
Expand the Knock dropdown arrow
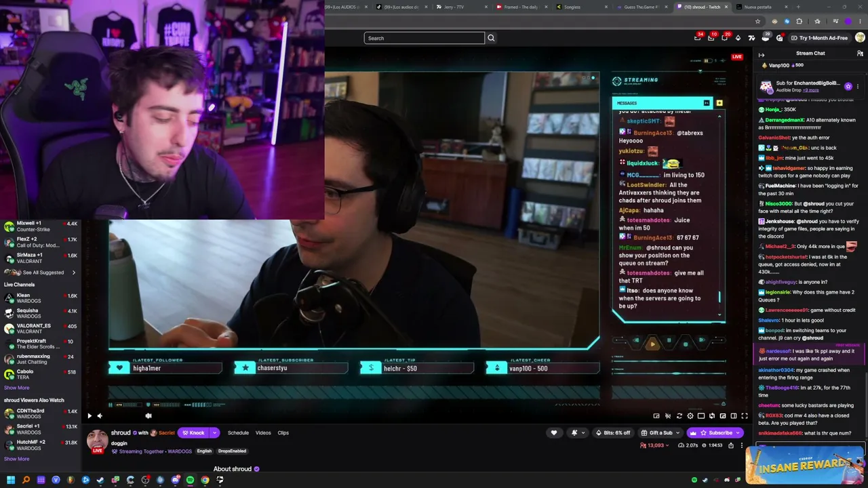[214, 432]
